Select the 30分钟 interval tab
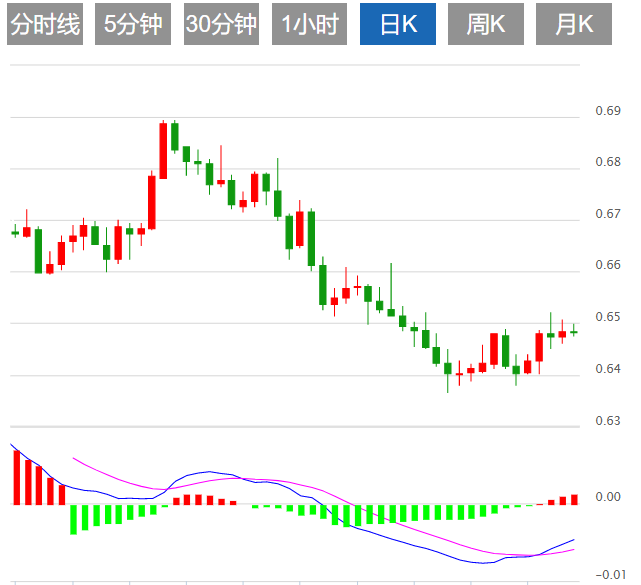 click(221, 24)
